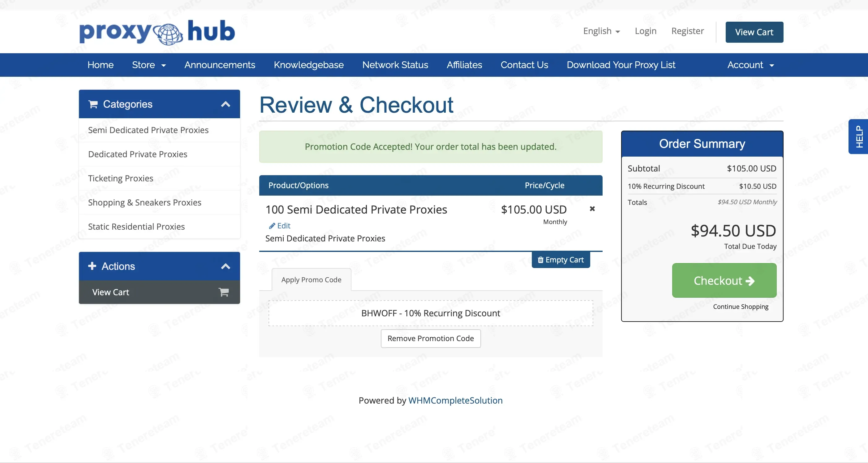
Task: Open Download Your Proxy List
Action: (x=621, y=65)
